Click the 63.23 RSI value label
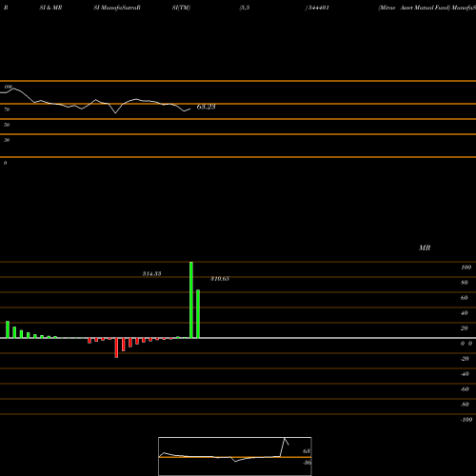 tap(206, 107)
